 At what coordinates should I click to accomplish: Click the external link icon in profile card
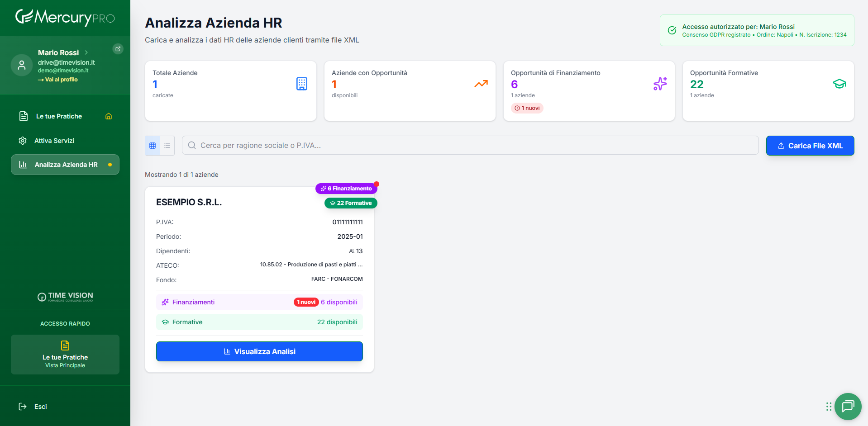(118, 49)
